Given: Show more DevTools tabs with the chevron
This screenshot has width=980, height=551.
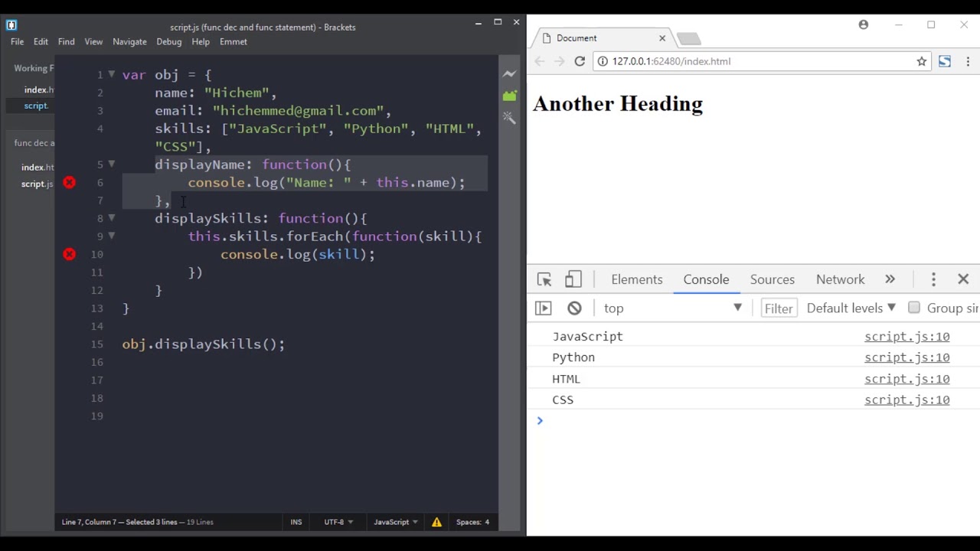Looking at the screenshot, I should click(890, 279).
